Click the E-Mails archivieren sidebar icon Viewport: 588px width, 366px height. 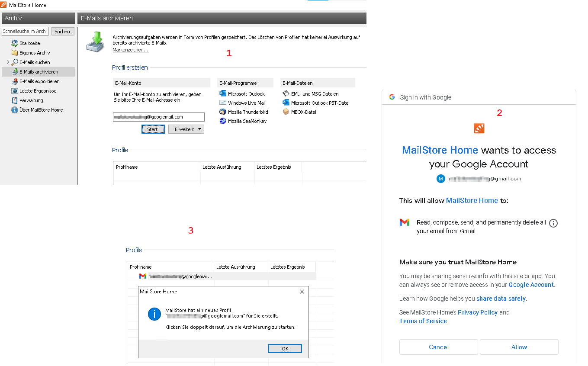[15, 72]
